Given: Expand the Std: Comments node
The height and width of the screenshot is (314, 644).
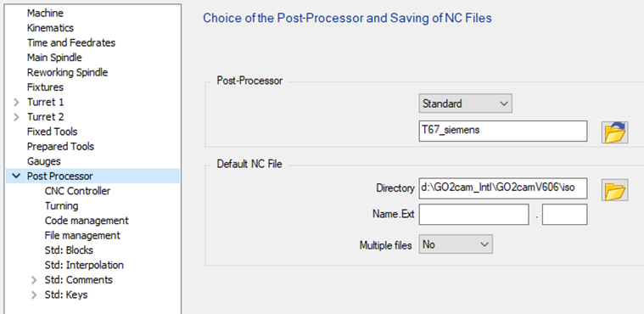Looking at the screenshot, I should [34, 280].
